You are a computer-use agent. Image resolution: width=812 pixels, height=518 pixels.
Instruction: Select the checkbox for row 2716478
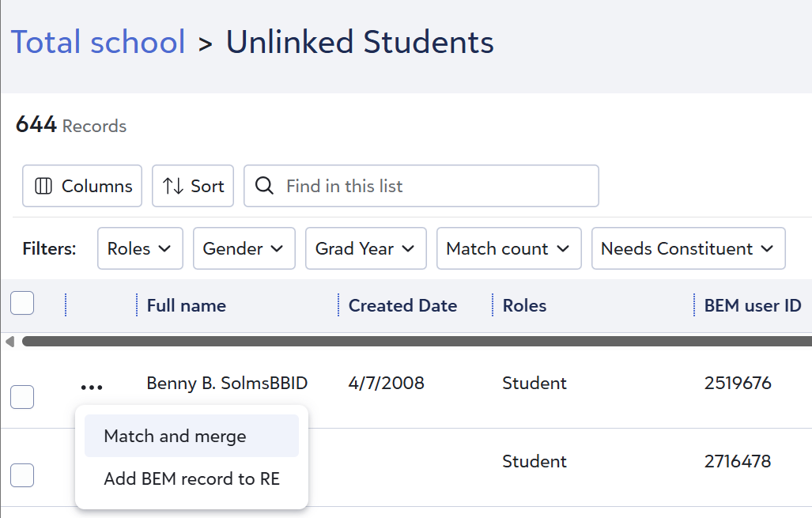coord(22,475)
